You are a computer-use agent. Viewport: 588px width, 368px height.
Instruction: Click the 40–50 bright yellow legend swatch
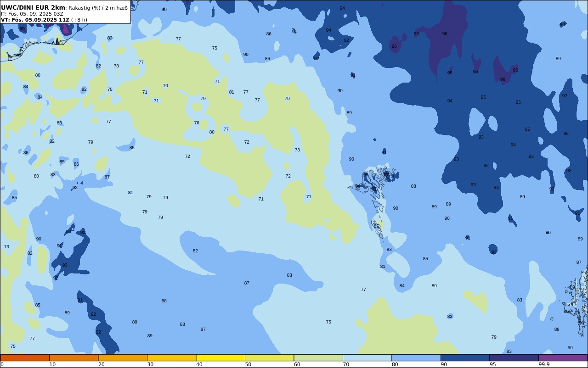pos(220,357)
